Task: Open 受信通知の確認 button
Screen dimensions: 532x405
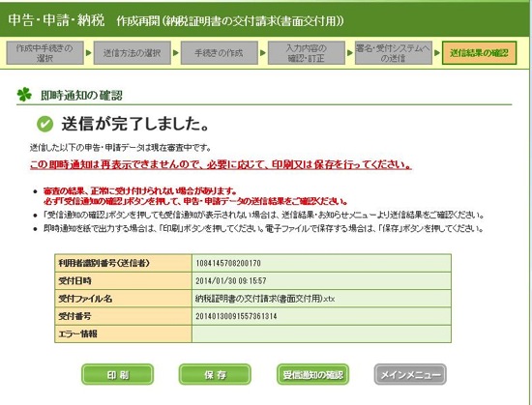Action: coord(312,374)
